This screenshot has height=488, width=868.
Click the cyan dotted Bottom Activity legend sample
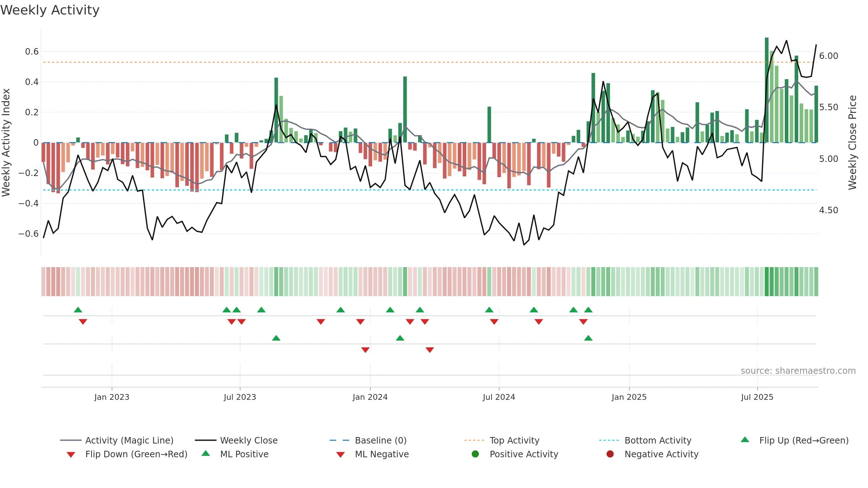click(x=610, y=440)
